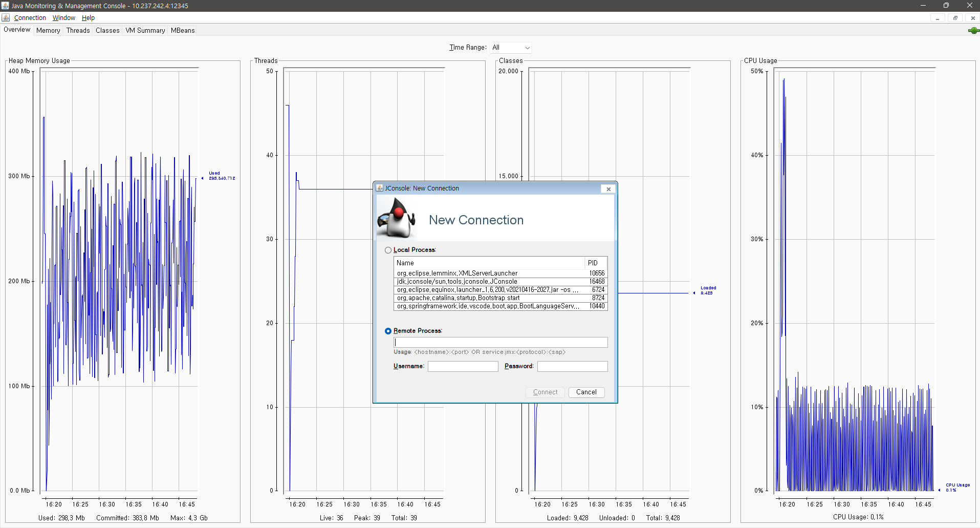Image resolution: width=980 pixels, height=528 pixels.
Task: Click the Used heap value legend
Action: (222, 176)
